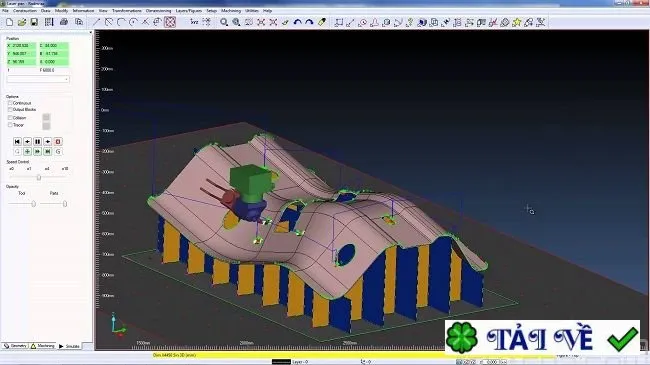Click the blue 3D solid cube icon
Viewport: 650px width, 365px height.
tap(422, 22)
